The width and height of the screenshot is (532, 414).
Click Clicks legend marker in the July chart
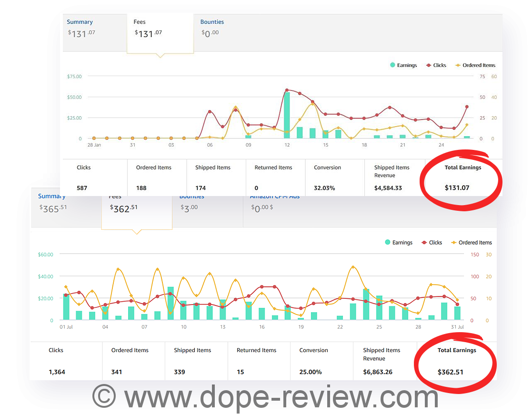click(424, 243)
